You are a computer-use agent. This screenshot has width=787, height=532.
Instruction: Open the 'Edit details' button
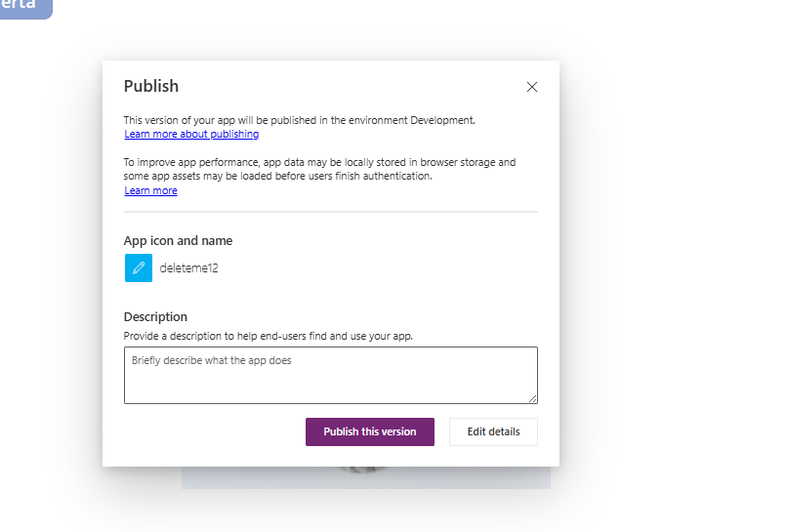pos(493,431)
